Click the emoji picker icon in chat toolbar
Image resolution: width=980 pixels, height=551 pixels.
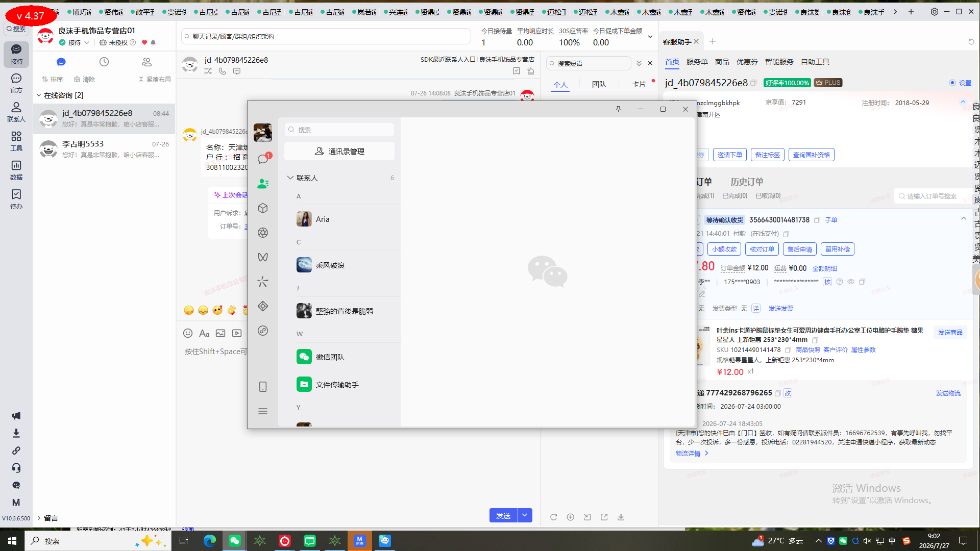pyautogui.click(x=188, y=333)
